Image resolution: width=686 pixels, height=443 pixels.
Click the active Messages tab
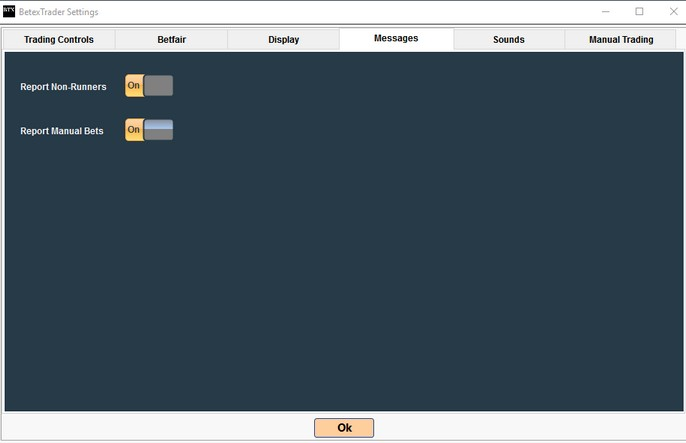[x=396, y=39]
